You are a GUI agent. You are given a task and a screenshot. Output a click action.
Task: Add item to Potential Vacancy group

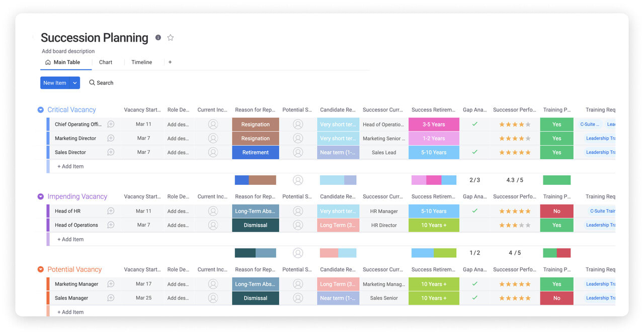tap(70, 312)
